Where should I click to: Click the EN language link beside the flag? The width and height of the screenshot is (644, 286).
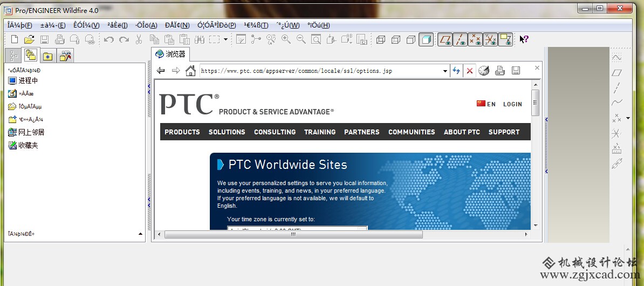pos(491,104)
